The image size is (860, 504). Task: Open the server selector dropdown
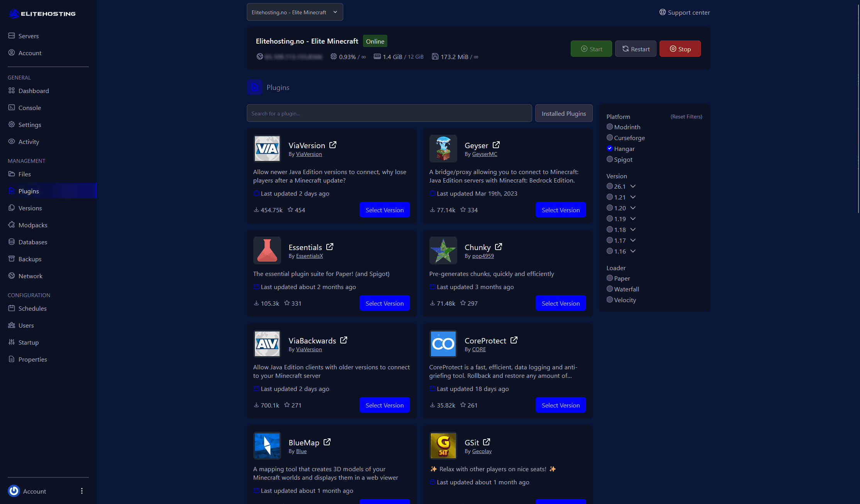coord(295,12)
